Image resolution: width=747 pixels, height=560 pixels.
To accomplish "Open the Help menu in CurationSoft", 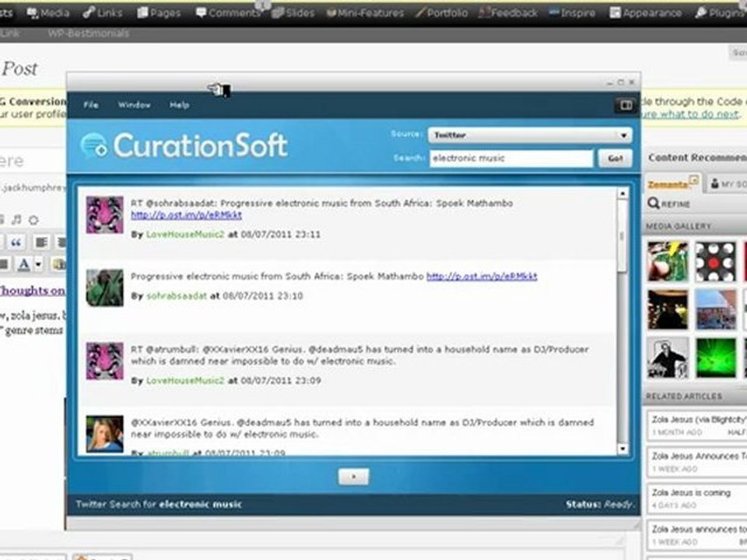I will (179, 105).
